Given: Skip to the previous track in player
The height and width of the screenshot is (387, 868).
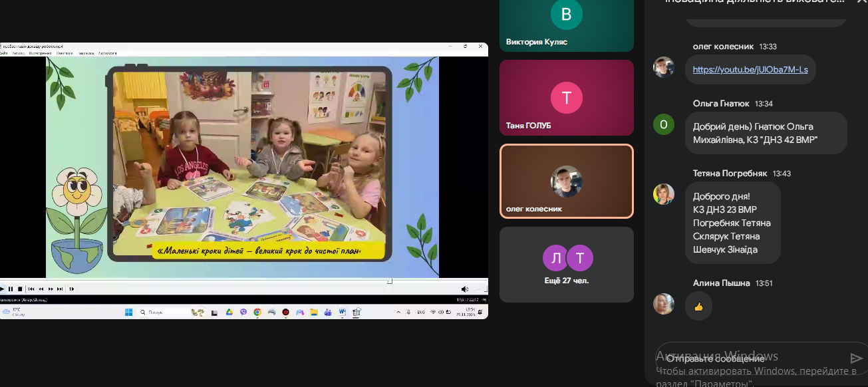Looking at the screenshot, I should click(31, 289).
